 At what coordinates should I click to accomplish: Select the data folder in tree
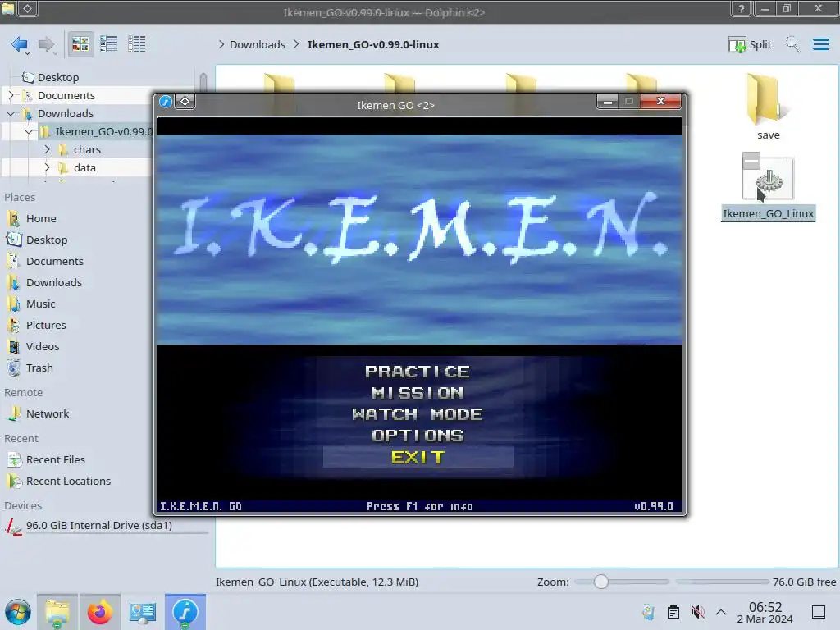(x=84, y=167)
